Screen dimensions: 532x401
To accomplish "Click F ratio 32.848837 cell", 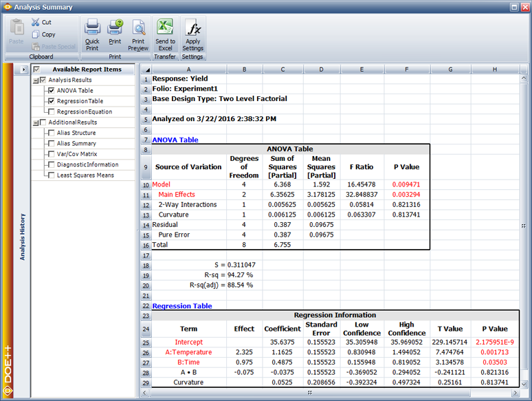I will coord(362,195).
